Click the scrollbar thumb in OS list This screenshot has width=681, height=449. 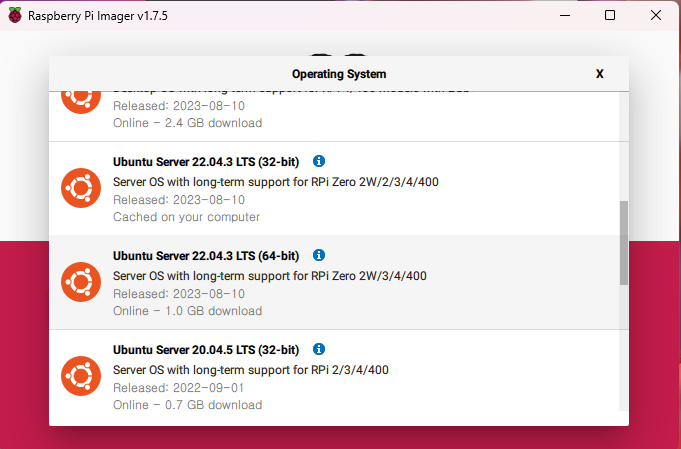tap(624, 243)
